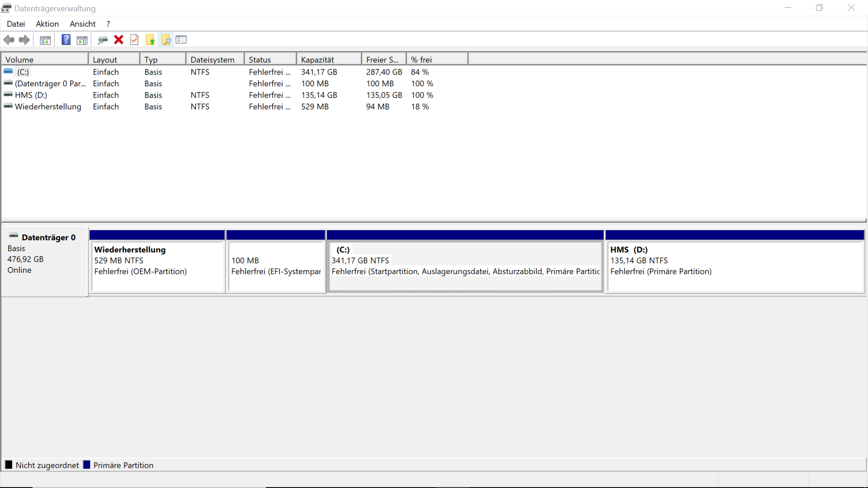868x488 pixels.
Task: Click the properties checkmark page icon
Action: tap(134, 40)
